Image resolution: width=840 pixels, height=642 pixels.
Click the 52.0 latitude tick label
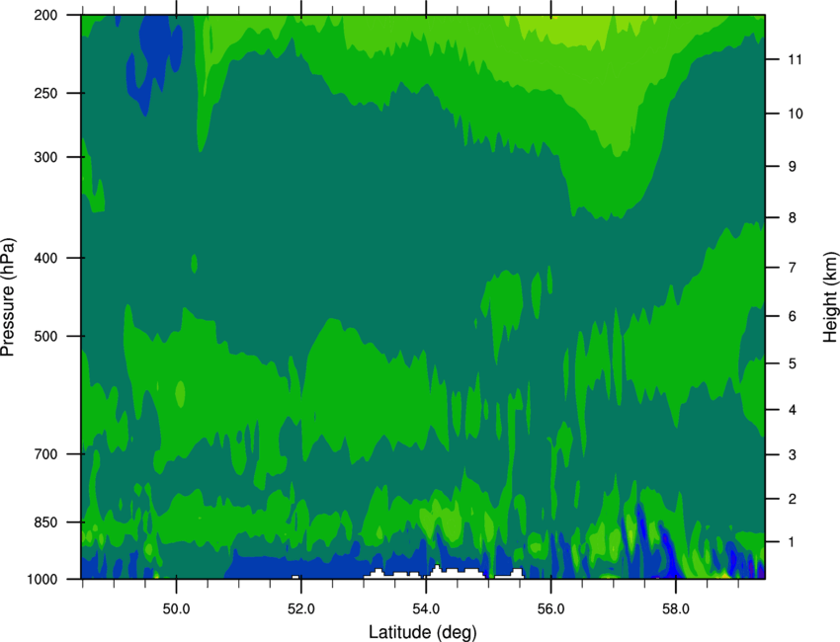click(x=301, y=608)
